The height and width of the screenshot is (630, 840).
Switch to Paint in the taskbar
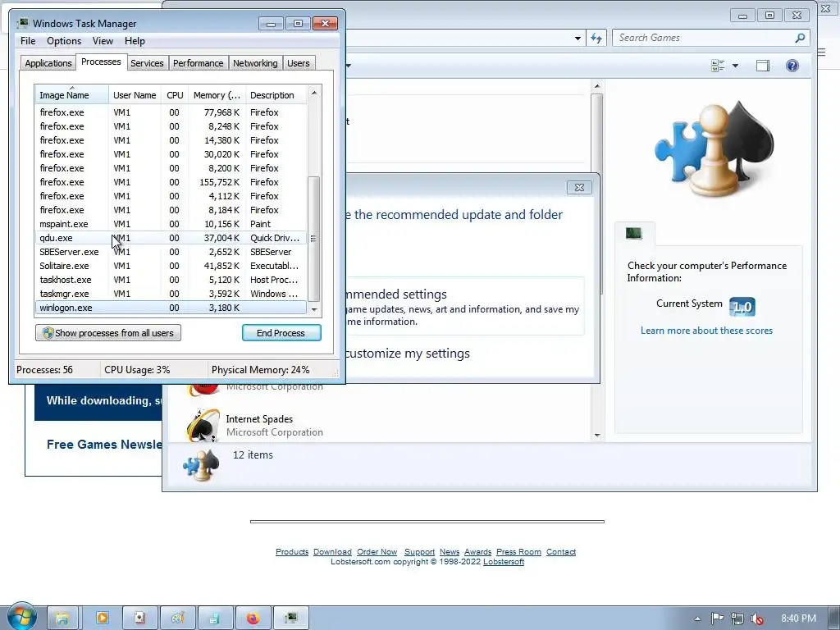177,619
